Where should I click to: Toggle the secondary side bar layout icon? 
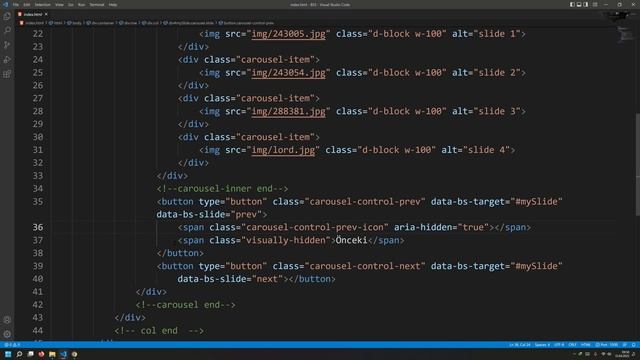pos(586,4)
